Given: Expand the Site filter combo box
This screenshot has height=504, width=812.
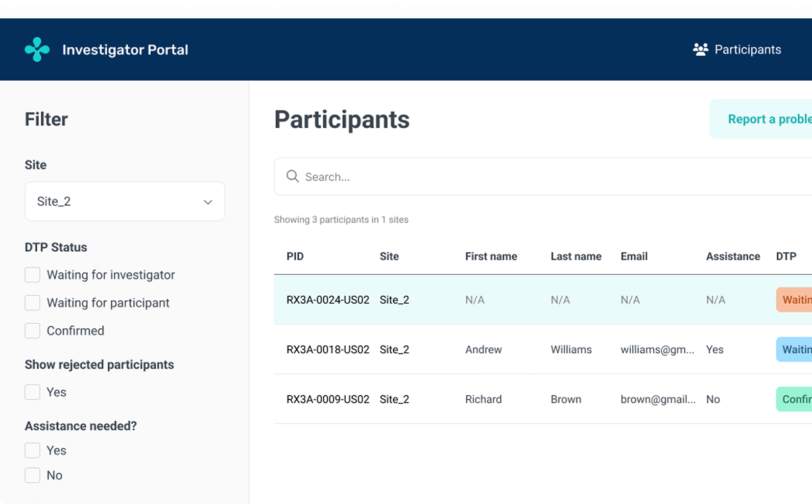Looking at the screenshot, I should [125, 201].
